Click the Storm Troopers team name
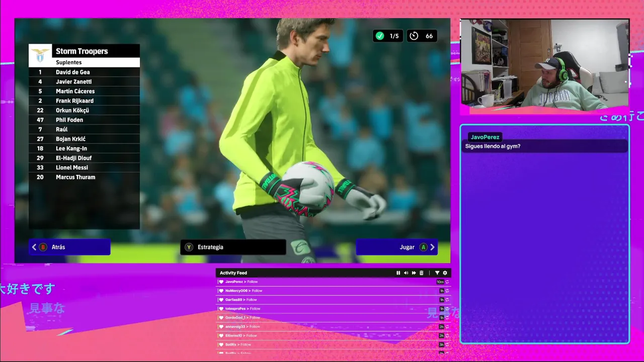 pos(82,51)
